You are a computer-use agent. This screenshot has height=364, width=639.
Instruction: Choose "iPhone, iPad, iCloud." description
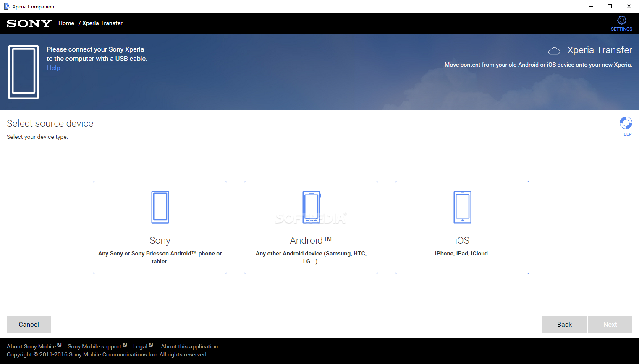[462, 253]
